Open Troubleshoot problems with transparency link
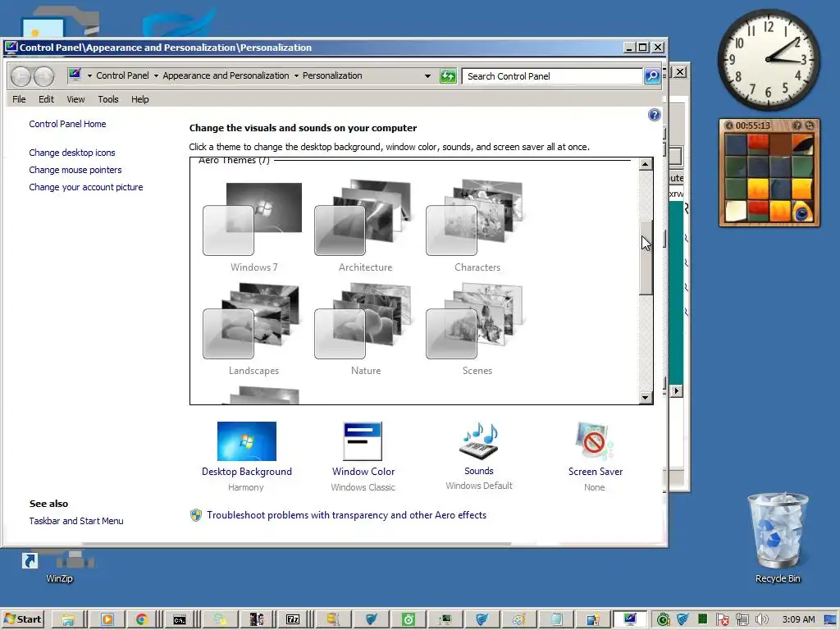Viewport: 840px width, 630px height. coord(347,515)
